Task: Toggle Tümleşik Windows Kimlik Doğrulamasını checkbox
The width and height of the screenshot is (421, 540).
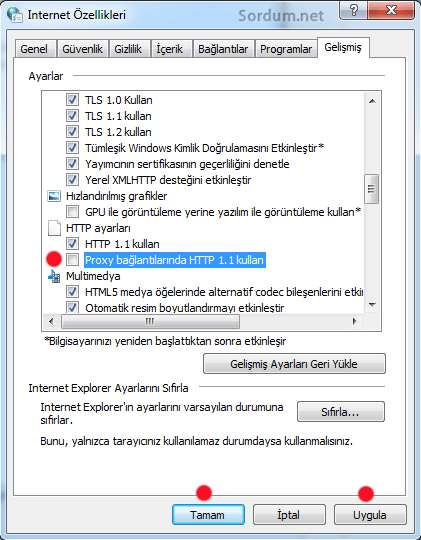Action: (72, 148)
